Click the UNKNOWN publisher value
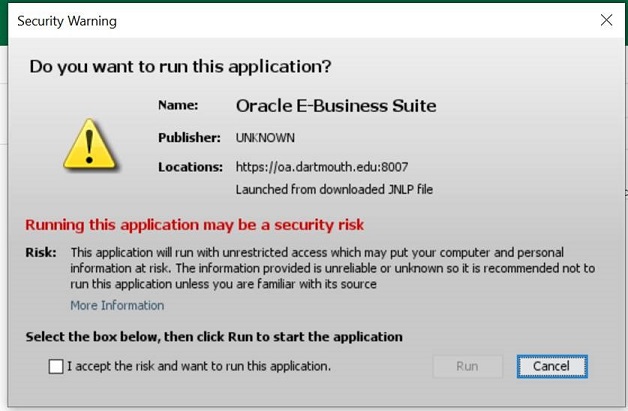This screenshot has height=411, width=628. 265,137
